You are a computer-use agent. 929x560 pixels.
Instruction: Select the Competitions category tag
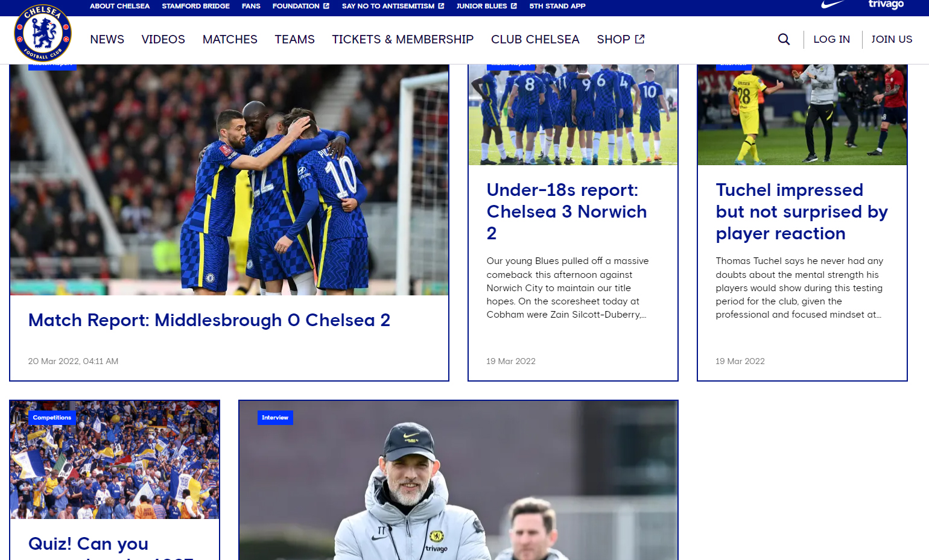pyautogui.click(x=52, y=418)
